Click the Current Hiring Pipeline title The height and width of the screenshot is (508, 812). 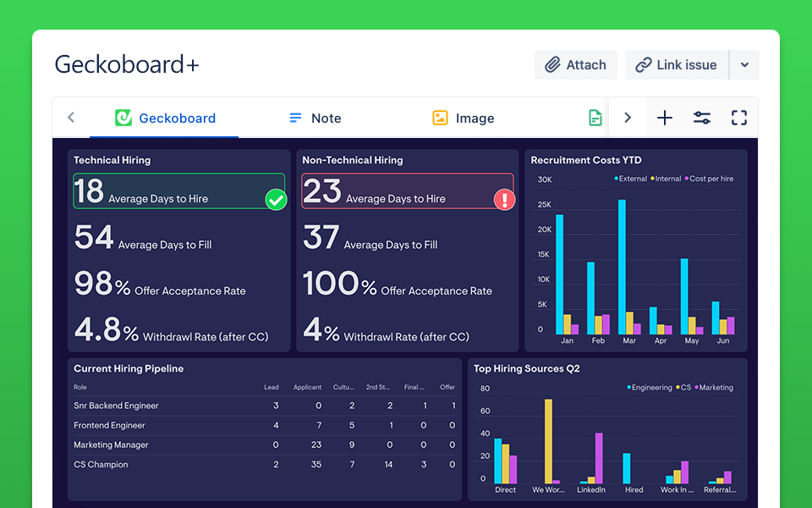click(x=129, y=368)
